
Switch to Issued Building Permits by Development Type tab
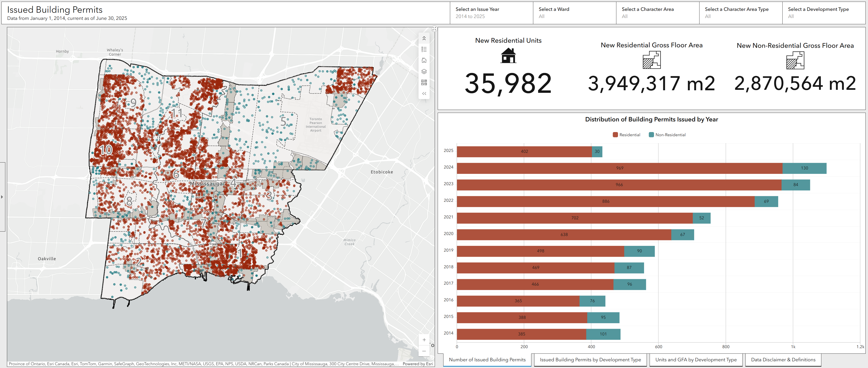590,360
